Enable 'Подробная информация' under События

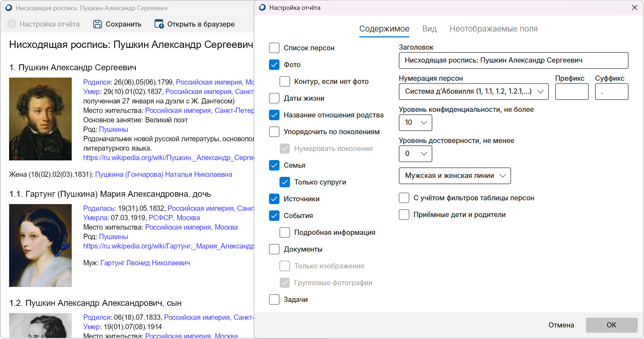(285, 232)
